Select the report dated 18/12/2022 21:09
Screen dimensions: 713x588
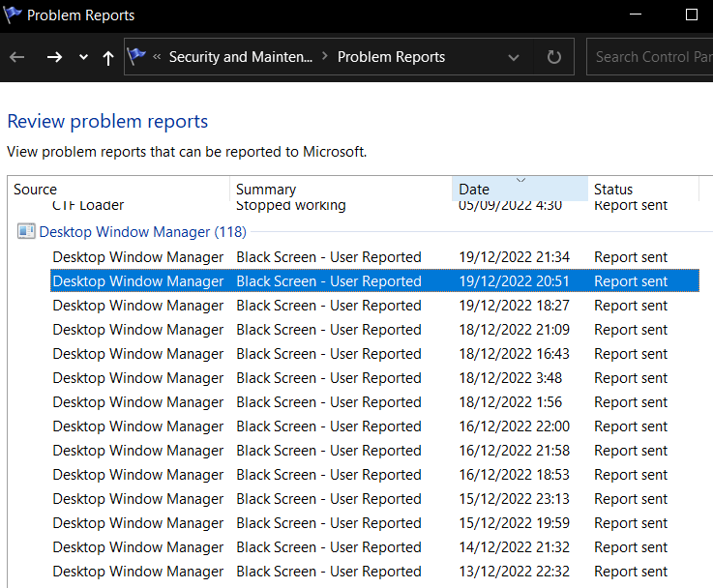click(x=374, y=330)
